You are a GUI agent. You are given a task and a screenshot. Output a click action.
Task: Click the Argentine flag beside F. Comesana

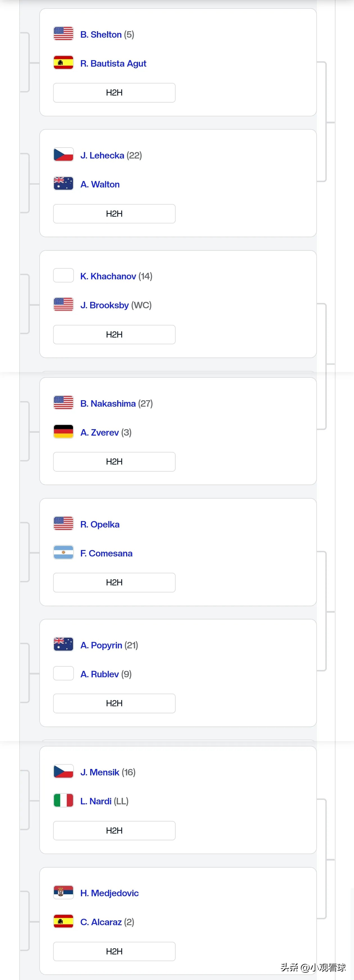[63, 552]
